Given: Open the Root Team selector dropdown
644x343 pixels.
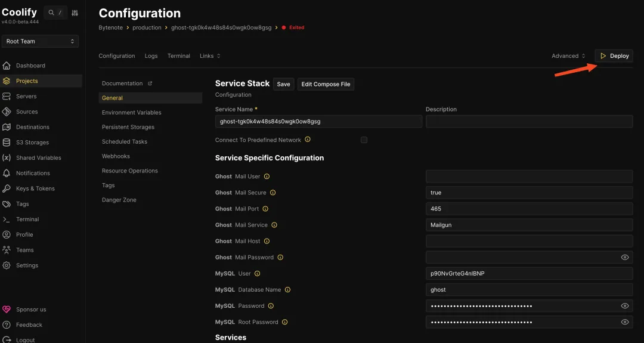Looking at the screenshot, I should click(40, 41).
